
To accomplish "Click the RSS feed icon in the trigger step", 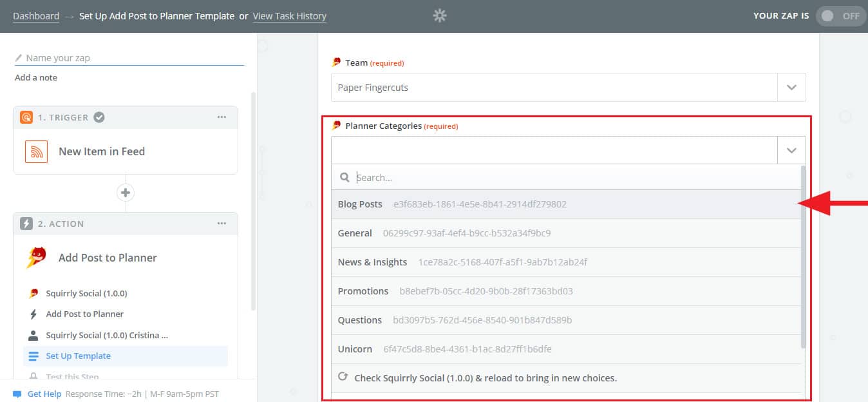I will [37, 151].
